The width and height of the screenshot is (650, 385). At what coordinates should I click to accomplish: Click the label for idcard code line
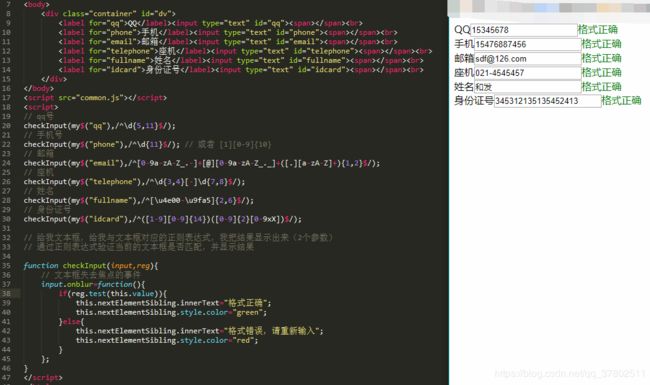click(x=241, y=70)
